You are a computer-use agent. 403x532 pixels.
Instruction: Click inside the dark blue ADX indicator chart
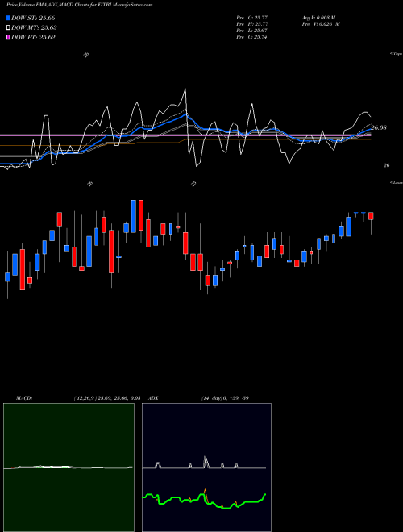click(x=206, y=468)
